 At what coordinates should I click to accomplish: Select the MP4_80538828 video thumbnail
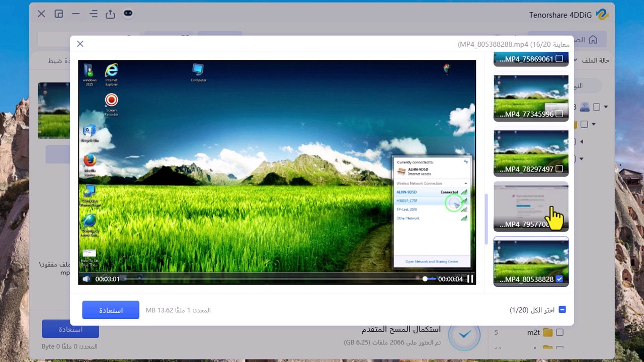click(x=531, y=261)
